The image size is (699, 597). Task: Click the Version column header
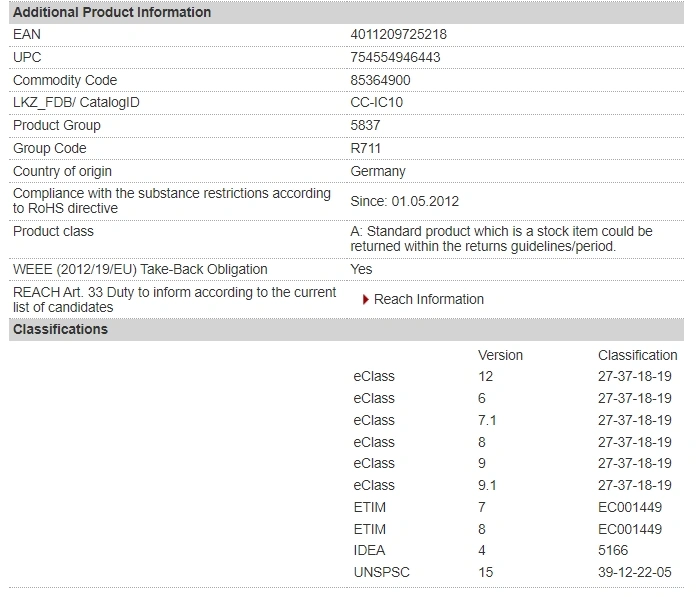pyautogui.click(x=500, y=355)
